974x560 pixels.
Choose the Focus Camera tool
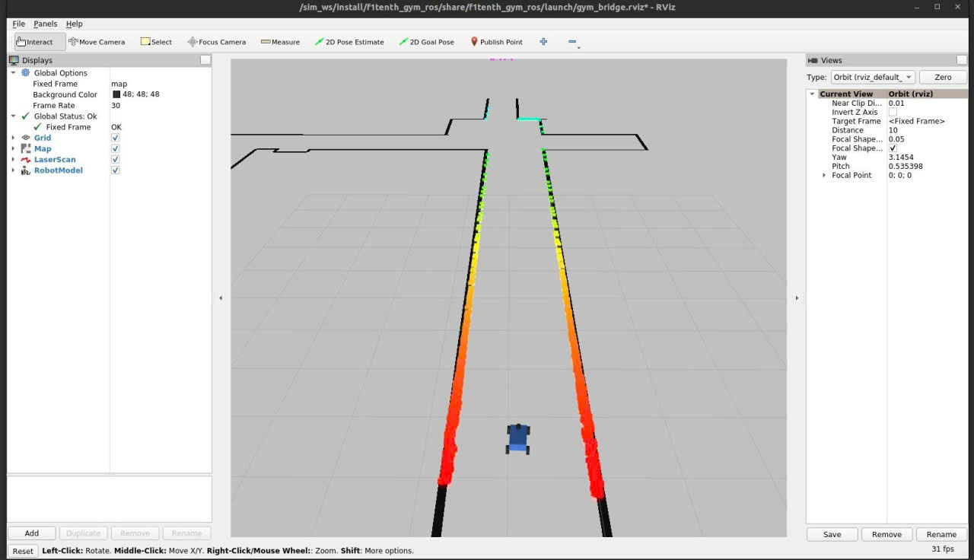(x=216, y=42)
